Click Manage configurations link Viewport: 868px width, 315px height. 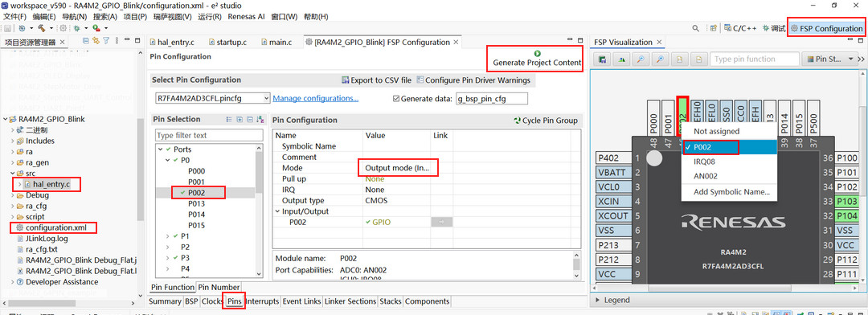pos(316,99)
